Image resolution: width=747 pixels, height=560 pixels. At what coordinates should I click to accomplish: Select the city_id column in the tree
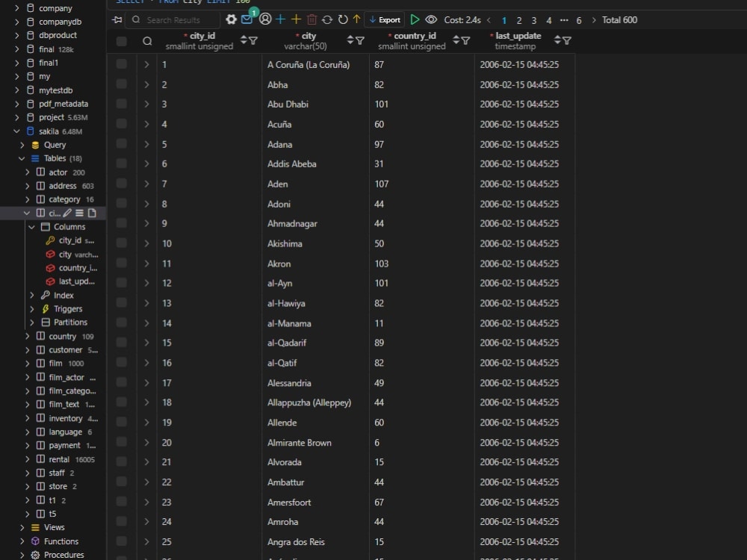coord(70,240)
